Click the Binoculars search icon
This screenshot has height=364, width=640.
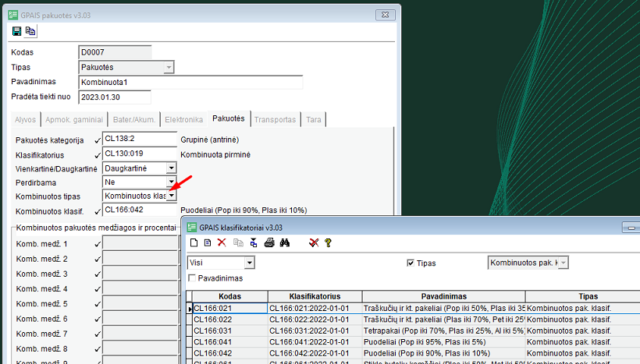(x=285, y=243)
